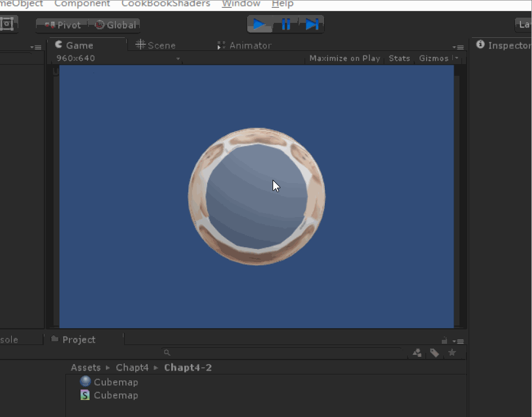Click the Inspector info icon
This screenshot has height=417, width=532.
point(480,44)
